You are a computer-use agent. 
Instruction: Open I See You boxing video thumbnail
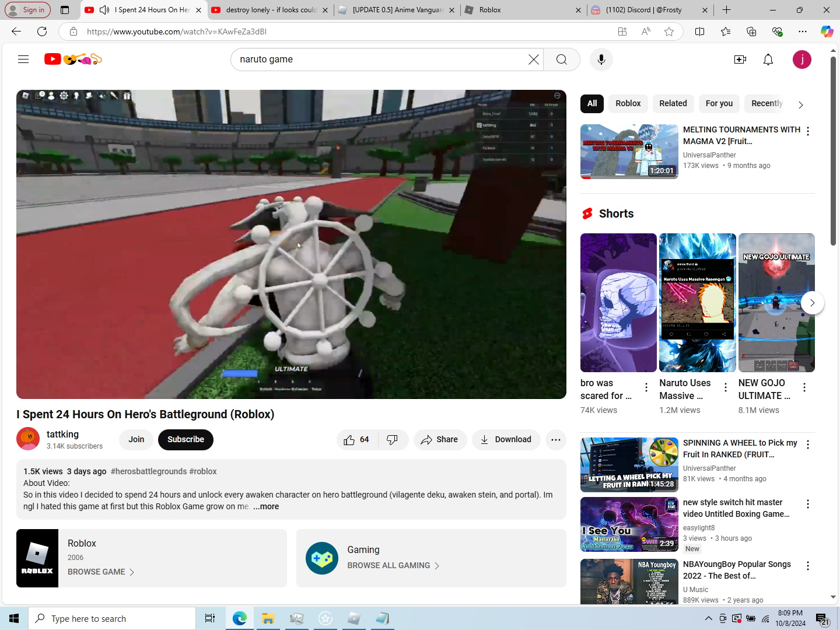pos(629,524)
